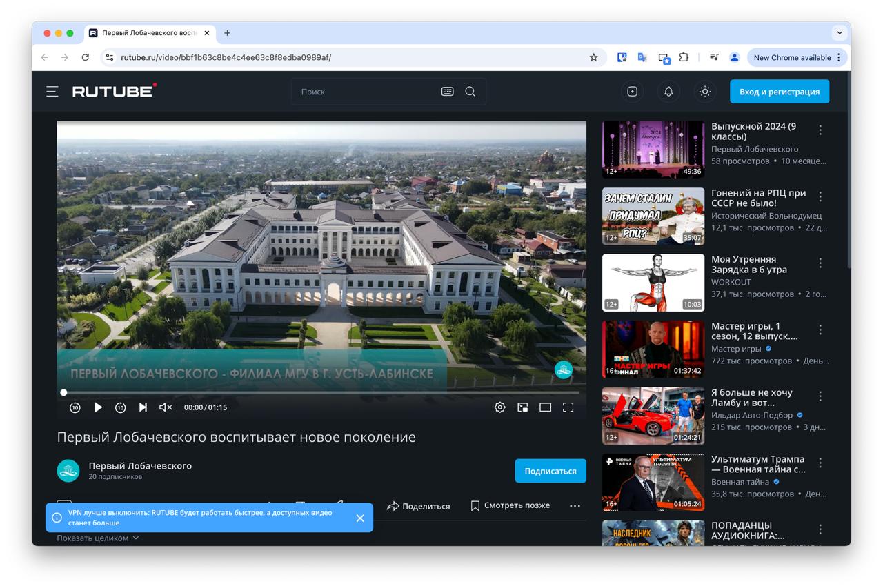Open options for Ультиматум Трампа video
The image size is (883, 588).
tap(820, 463)
